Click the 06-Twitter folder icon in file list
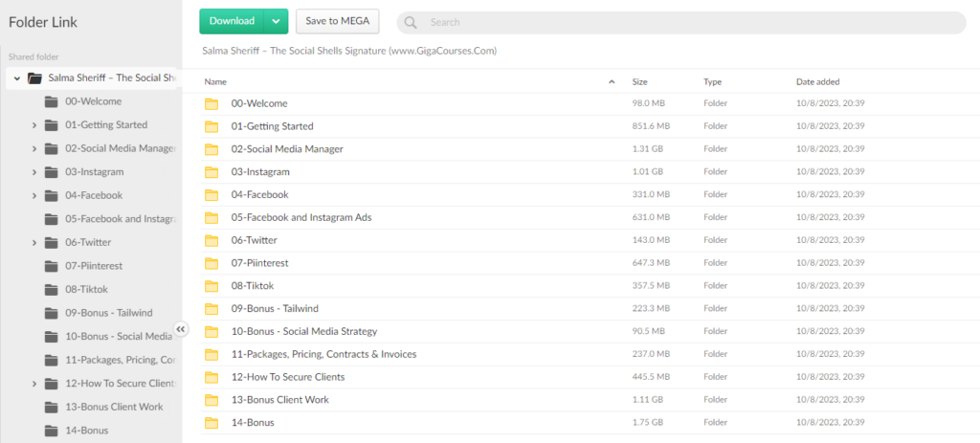 coord(212,240)
